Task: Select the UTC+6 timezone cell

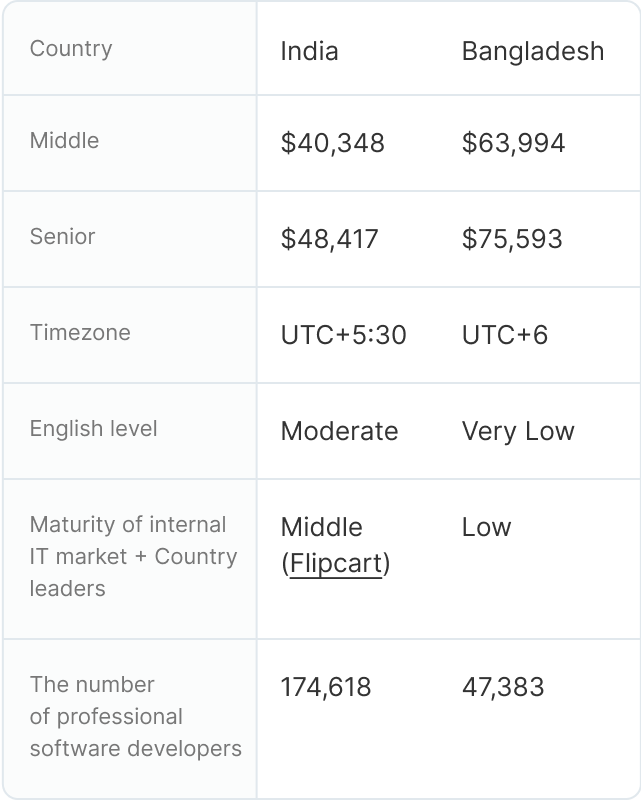Action: (x=504, y=335)
